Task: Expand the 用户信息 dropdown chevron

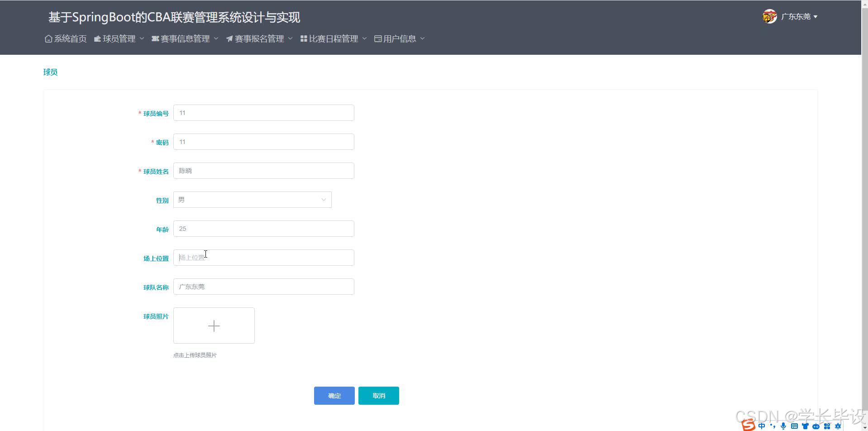Action: tap(422, 39)
